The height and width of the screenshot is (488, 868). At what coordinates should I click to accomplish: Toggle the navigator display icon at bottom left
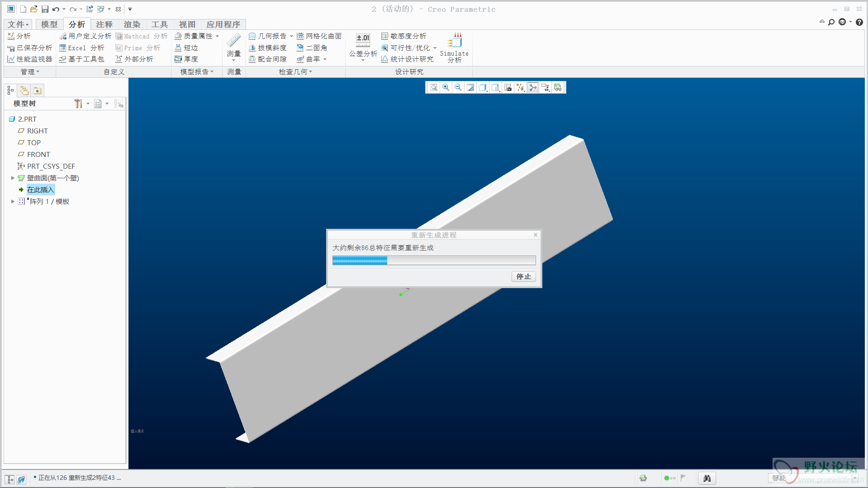coord(9,479)
